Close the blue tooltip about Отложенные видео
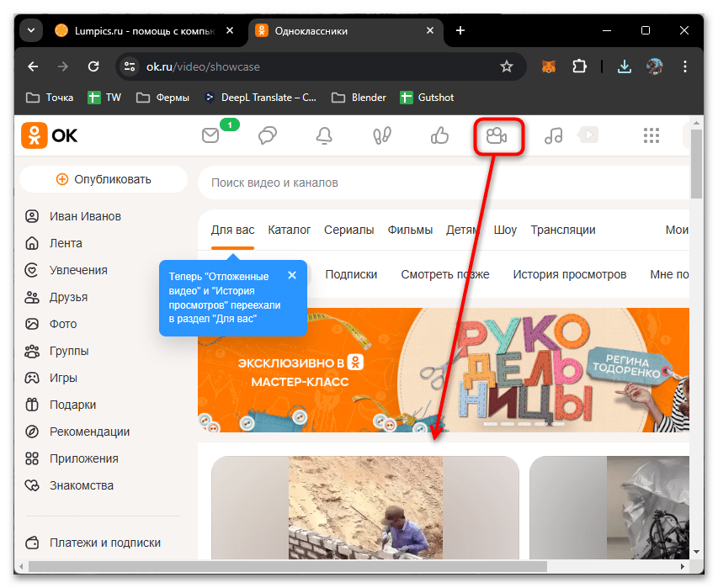The width and height of the screenshot is (718, 588). point(292,274)
